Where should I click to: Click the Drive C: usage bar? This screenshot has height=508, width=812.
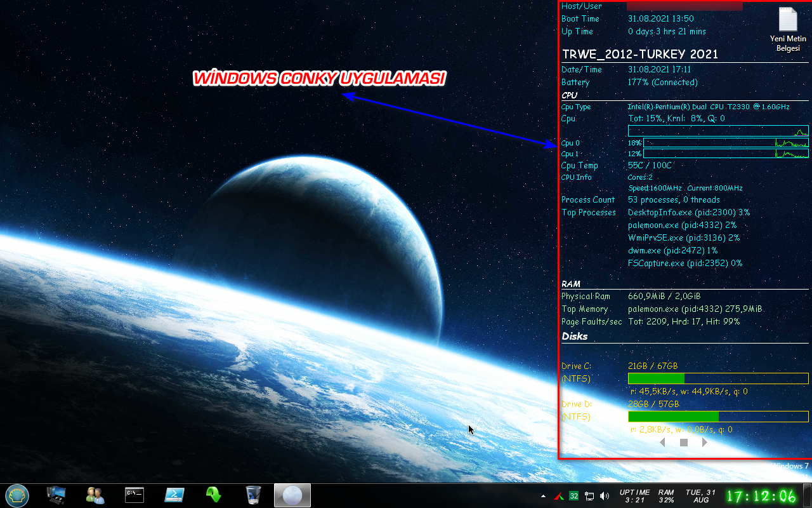click(718, 378)
